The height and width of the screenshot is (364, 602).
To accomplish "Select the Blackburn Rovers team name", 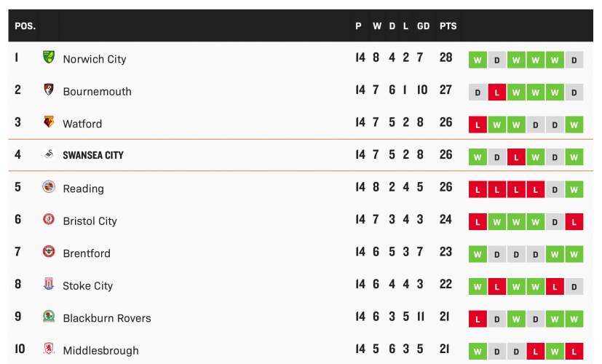I will coord(107,318).
